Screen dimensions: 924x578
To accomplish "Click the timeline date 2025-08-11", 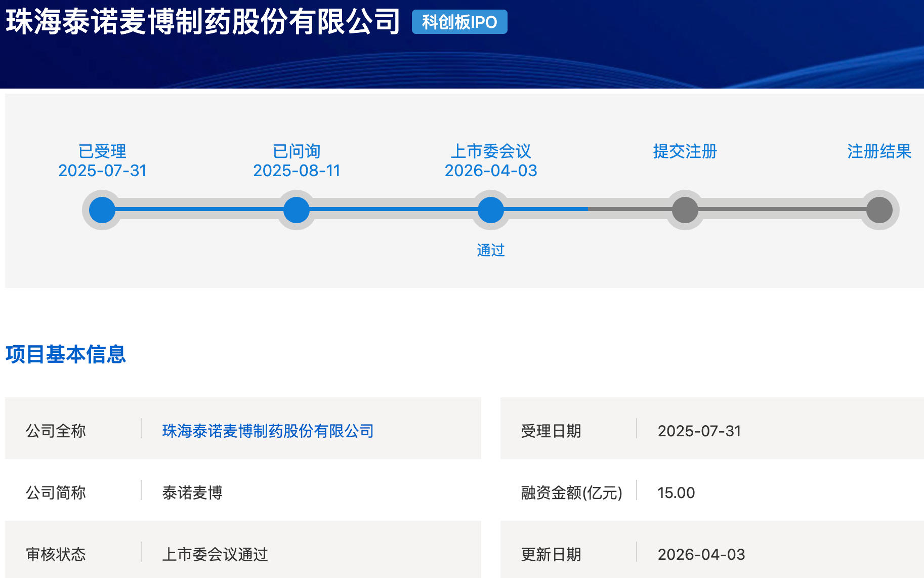I will [x=297, y=171].
